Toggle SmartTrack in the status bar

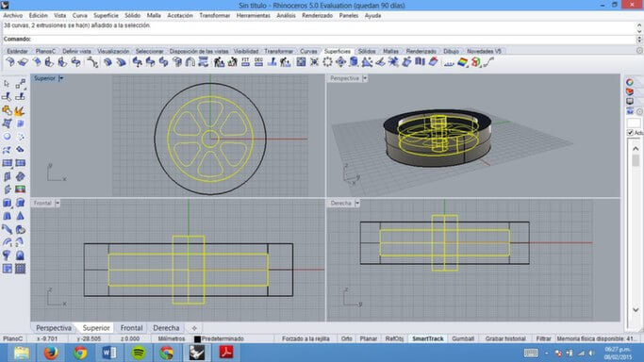[x=427, y=338]
